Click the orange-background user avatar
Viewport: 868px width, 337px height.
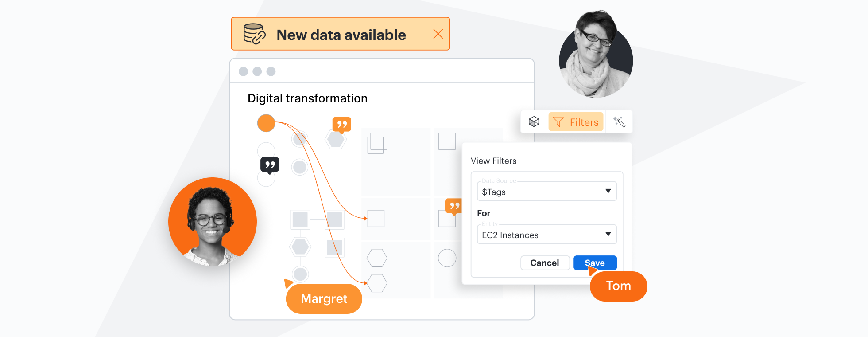(213, 222)
